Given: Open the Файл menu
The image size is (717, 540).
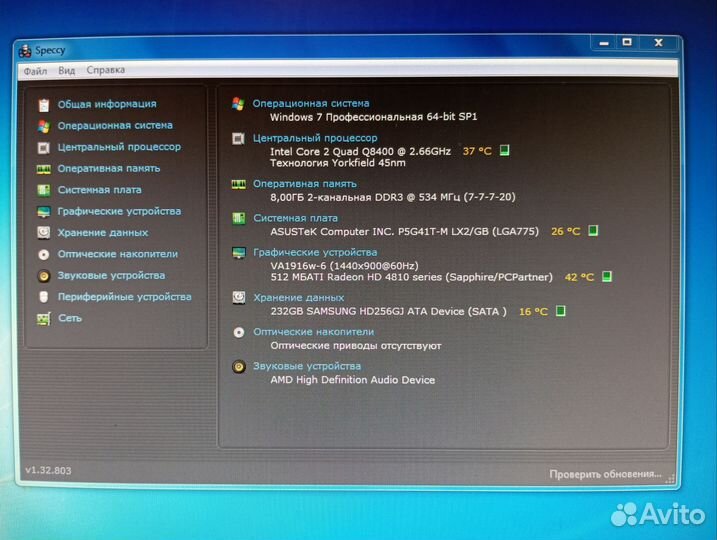Looking at the screenshot, I should 35,71.
